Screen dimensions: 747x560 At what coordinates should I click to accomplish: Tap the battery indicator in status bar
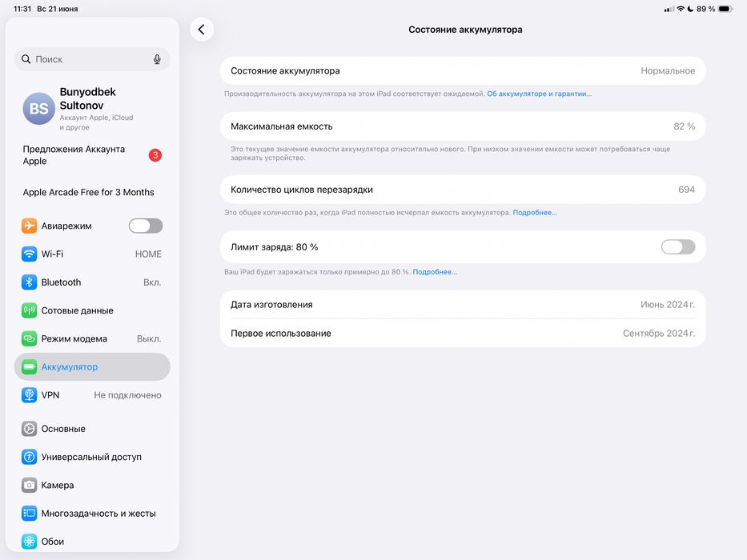click(x=725, y=9)
